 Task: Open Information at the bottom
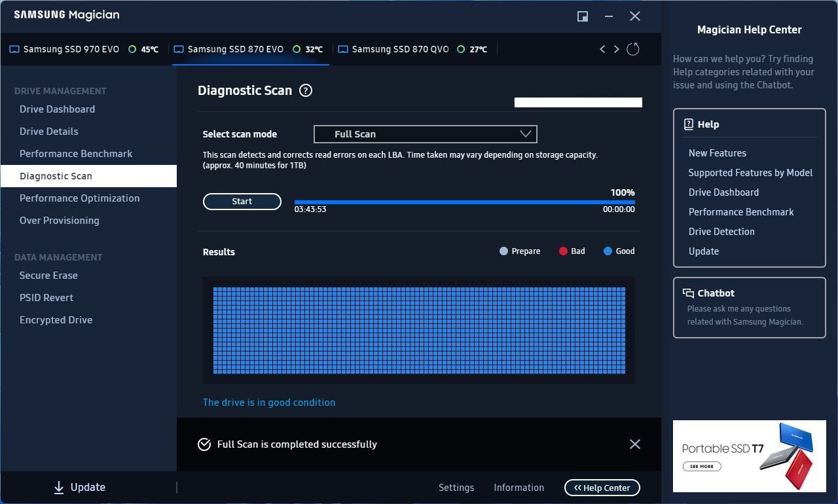pos(519,488)
